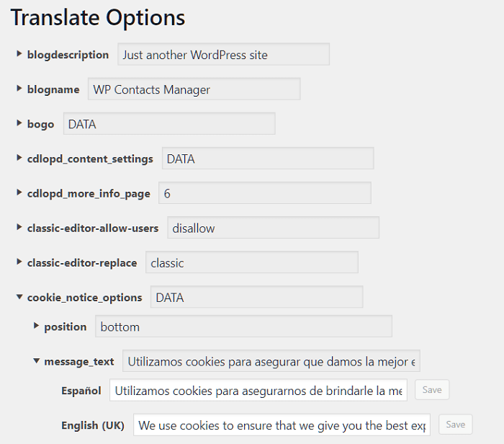
Task: Click the position bottom value field
Action: [243, 327]
